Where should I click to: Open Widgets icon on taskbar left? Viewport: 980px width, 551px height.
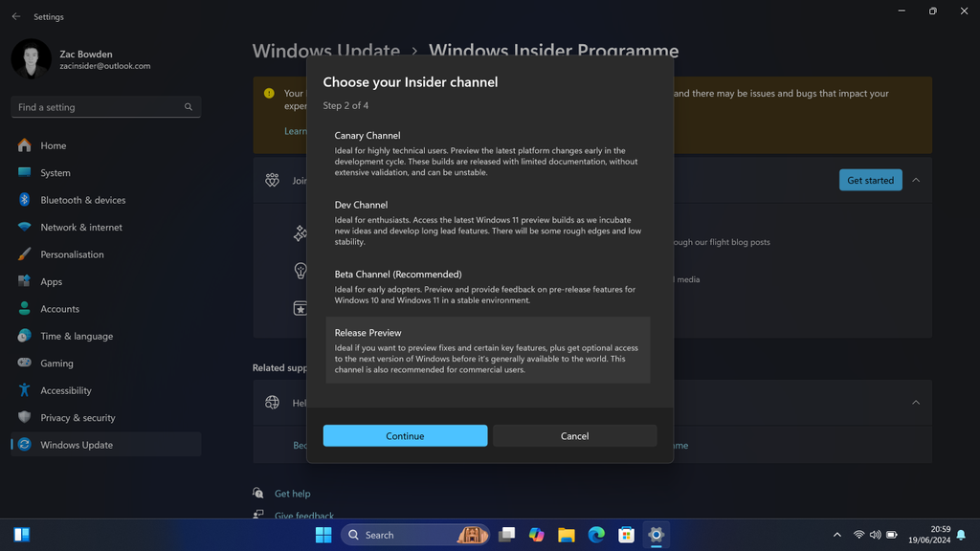click(22, 535)
